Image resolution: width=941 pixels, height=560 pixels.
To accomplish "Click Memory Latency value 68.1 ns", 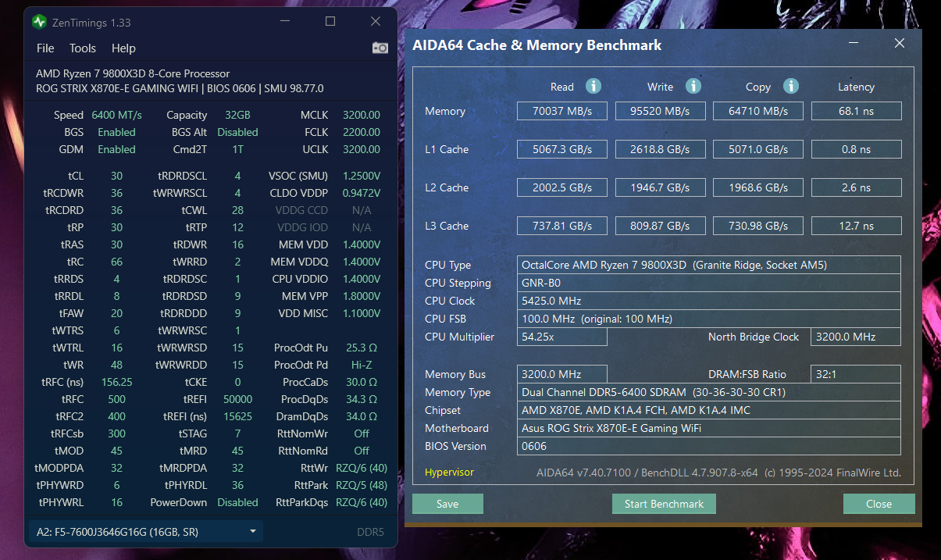I will click(857, 111).
